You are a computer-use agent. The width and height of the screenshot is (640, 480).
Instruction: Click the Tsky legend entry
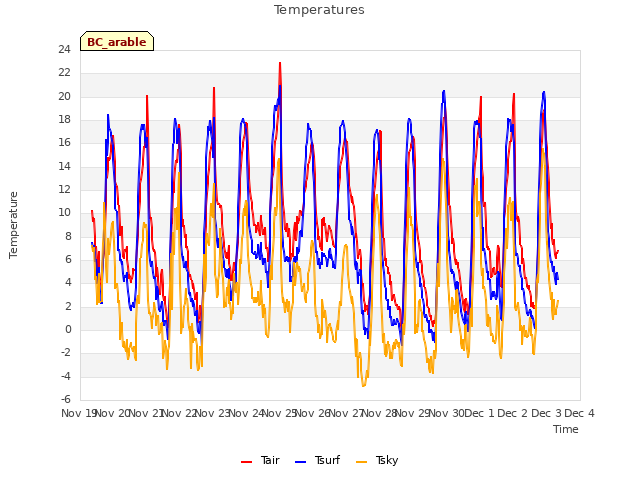point(377,460)
